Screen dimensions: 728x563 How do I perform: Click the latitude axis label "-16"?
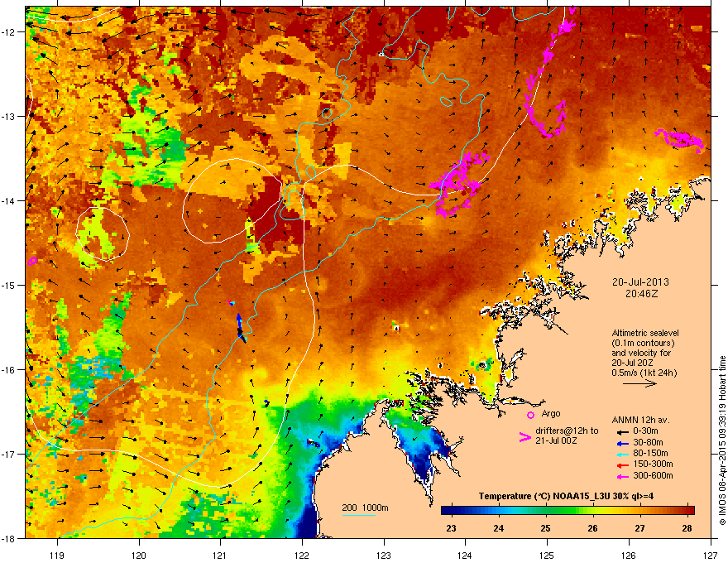click(x=8, y=370)
